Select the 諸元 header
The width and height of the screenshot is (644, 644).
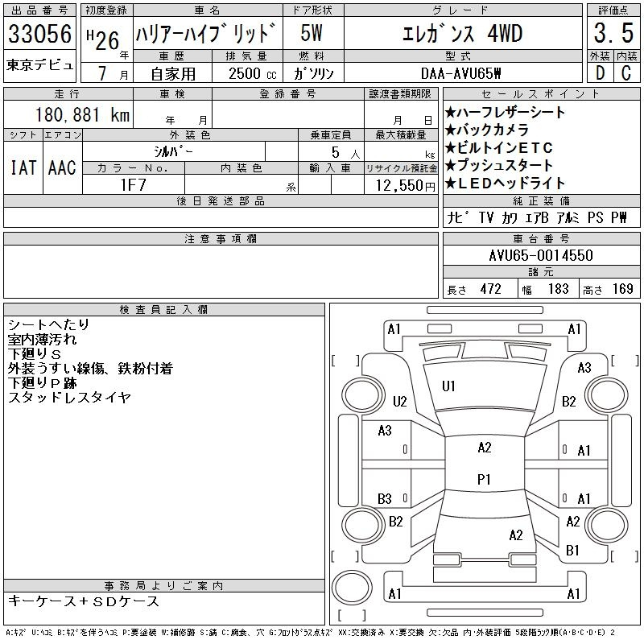[541, 271]
